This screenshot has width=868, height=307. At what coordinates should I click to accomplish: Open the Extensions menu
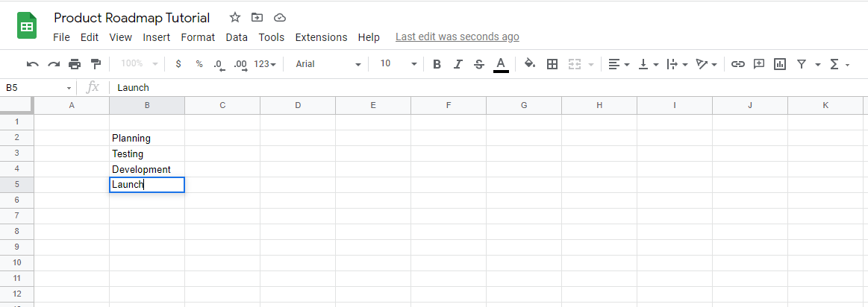point(321,37)
